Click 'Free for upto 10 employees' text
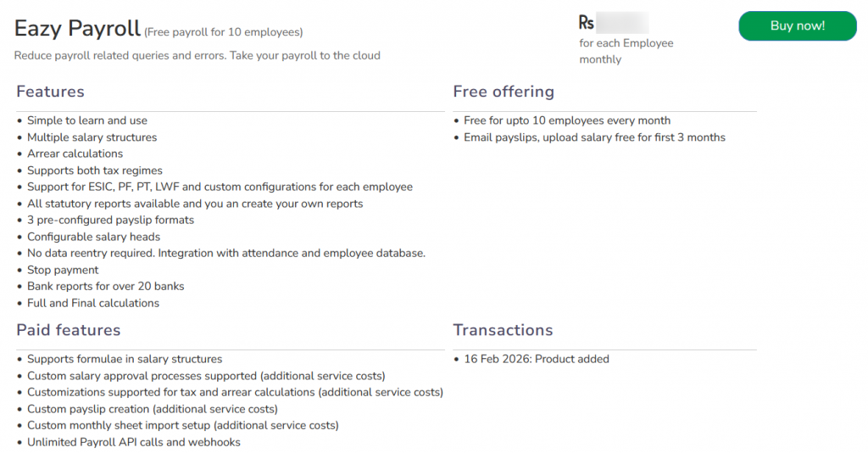 (567, 120)
